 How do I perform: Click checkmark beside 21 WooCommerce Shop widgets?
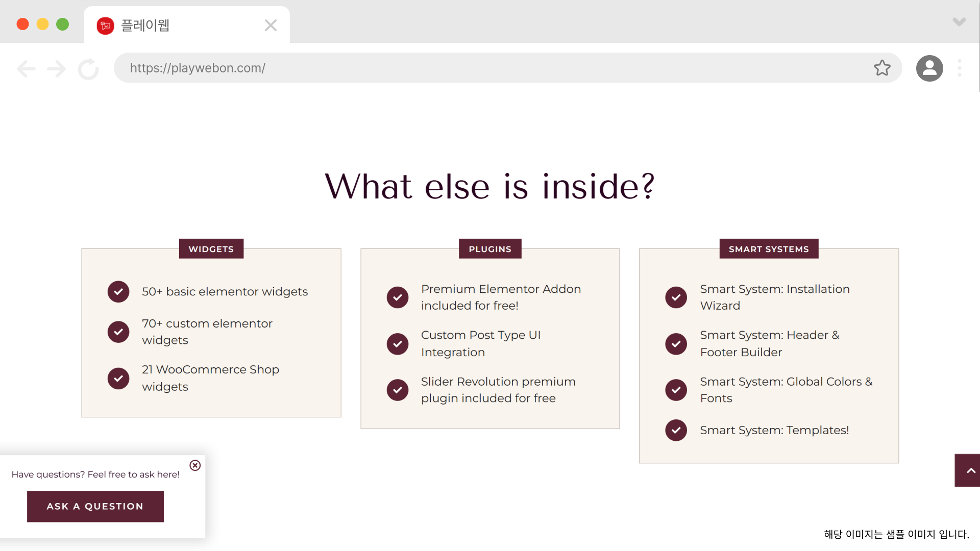pos(118,379)
